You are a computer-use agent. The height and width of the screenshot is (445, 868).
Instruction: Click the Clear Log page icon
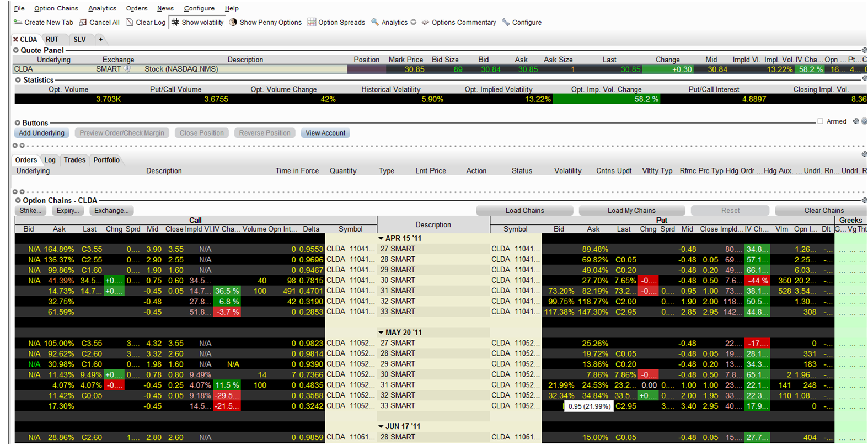coord(130,23)
